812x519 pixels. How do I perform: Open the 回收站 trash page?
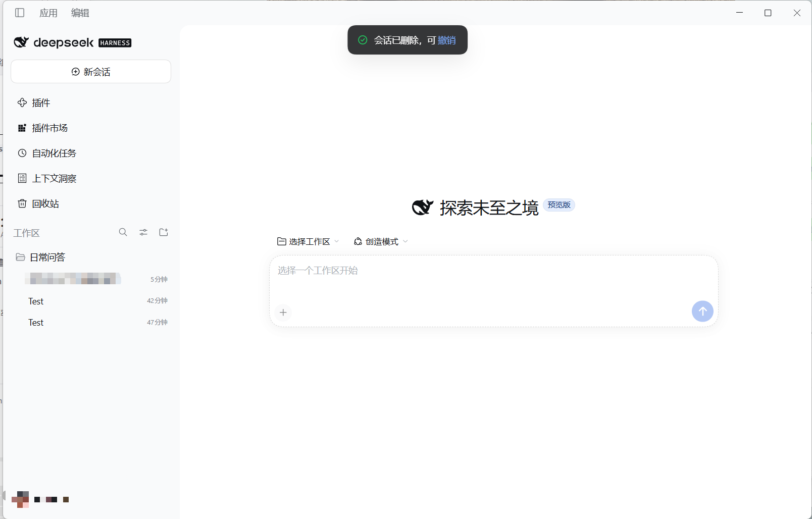pyautogui.click(x=91, y=204)
